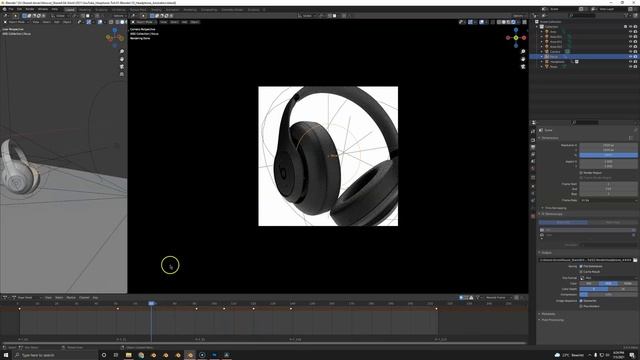Toggle perspective/orthographic grid icon in left viewport
Screen dimensions: 640x360
[122, 75]
